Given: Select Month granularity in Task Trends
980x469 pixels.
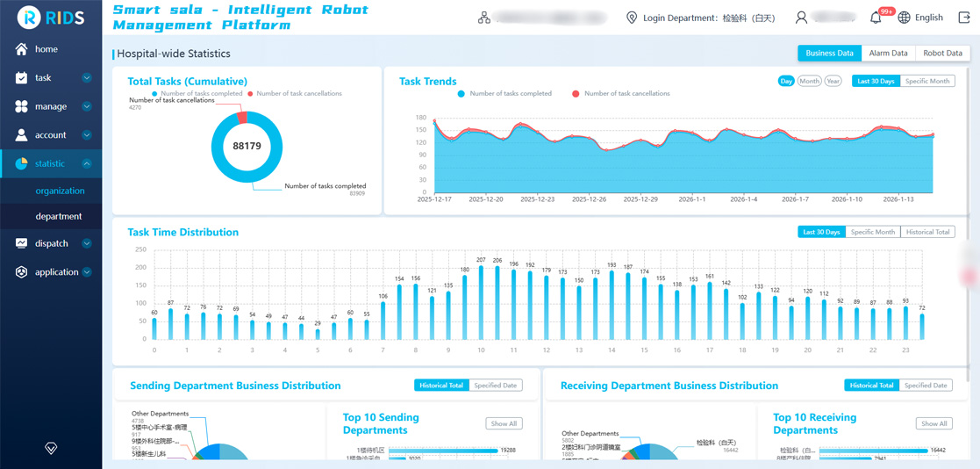Looking at the screenshot, I should 809,81.
